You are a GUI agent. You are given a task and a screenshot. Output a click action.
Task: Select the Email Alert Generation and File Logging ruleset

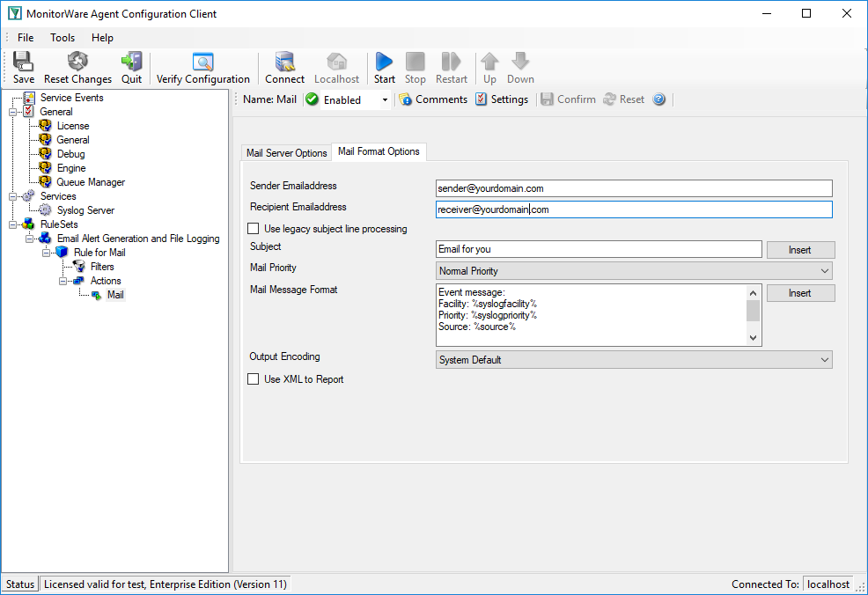pyautogui.click(x=138, y=239)
